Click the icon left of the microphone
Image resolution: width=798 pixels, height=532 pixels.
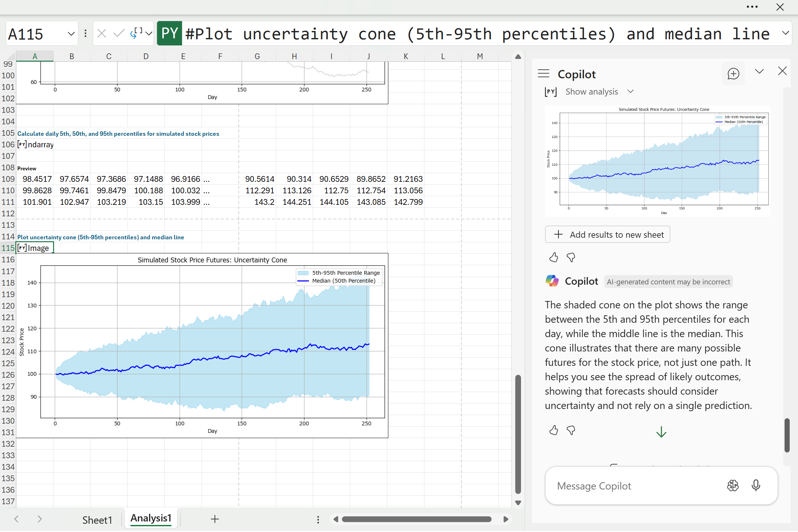coord(732,486)
